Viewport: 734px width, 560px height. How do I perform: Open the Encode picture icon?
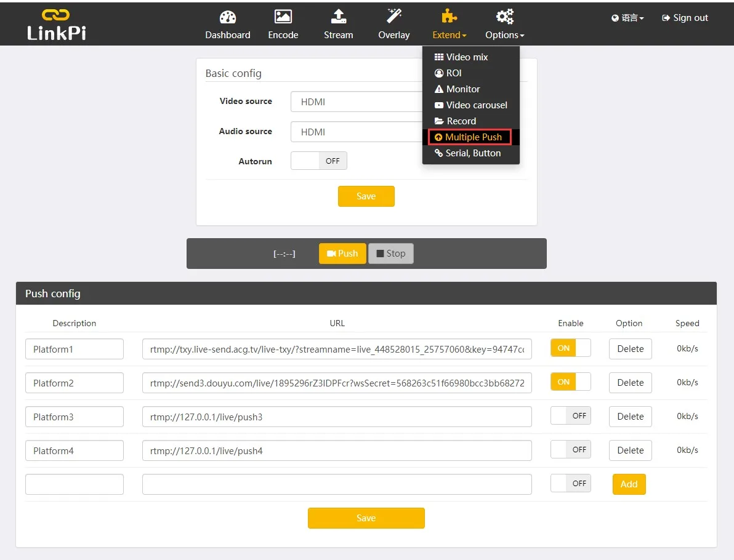point(283,17)
